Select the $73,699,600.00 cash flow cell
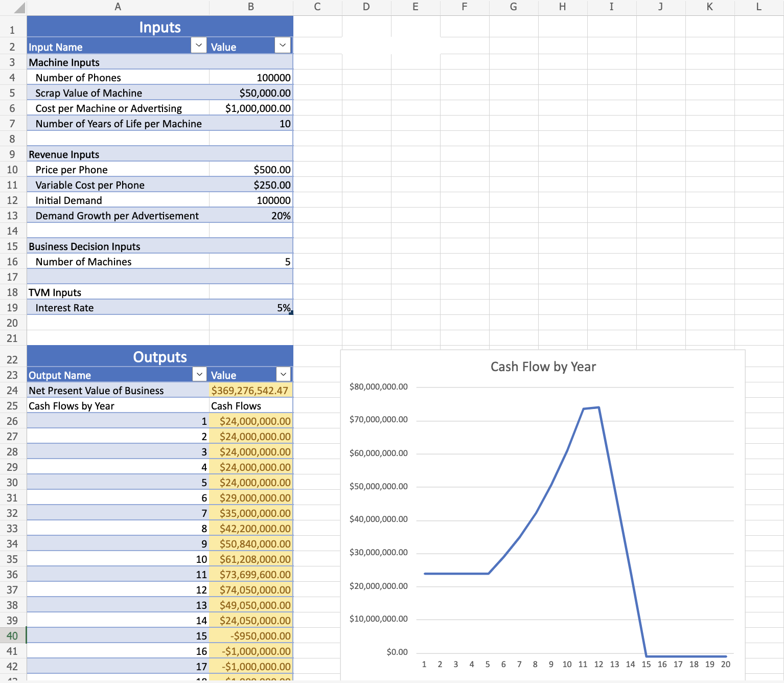Image resolution: width=784 pixels, height=683 pixels. pyautogui.click(x=251, y=574)
